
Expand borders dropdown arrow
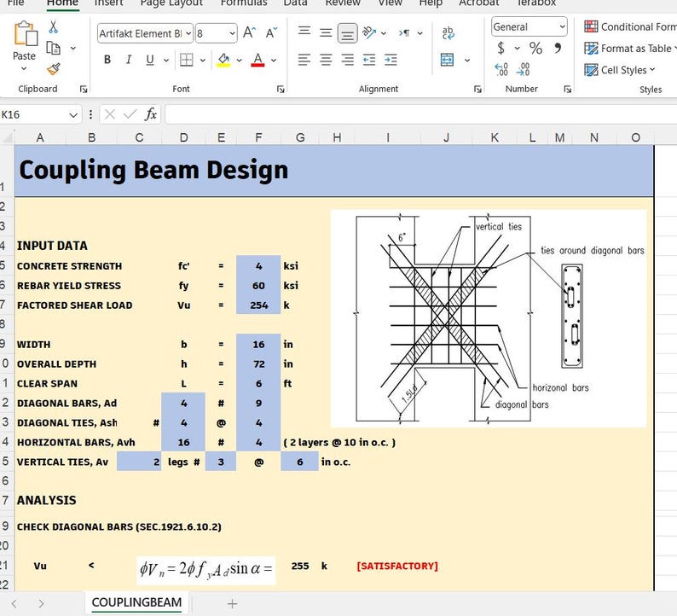[202, 60]
